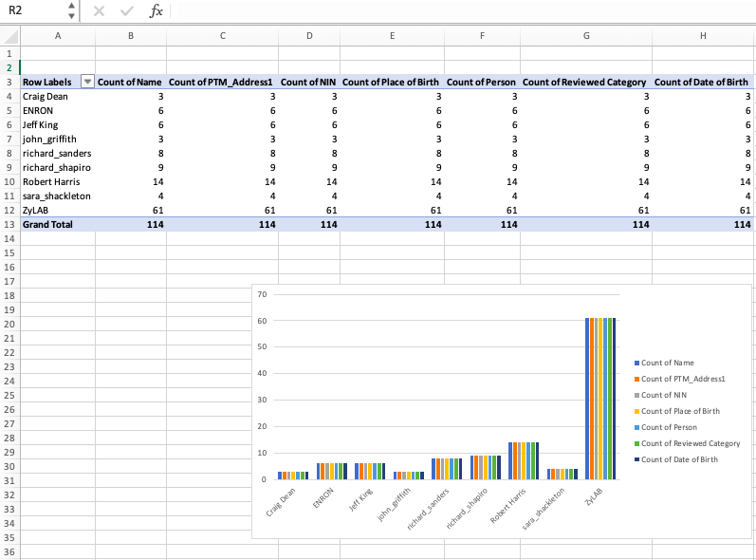This screenshot has height=560, width=756.
Task: Click the Robert Harris bar group in chart
Action: 524,460
